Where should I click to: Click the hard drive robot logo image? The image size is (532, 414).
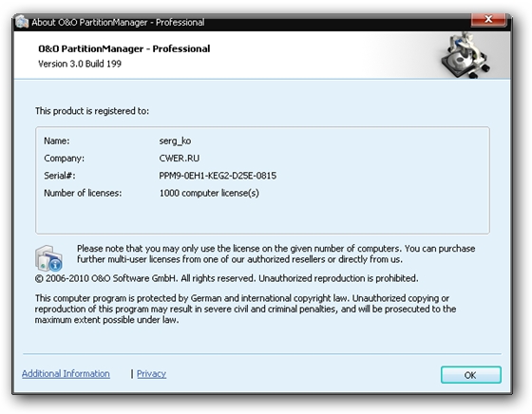465,56
